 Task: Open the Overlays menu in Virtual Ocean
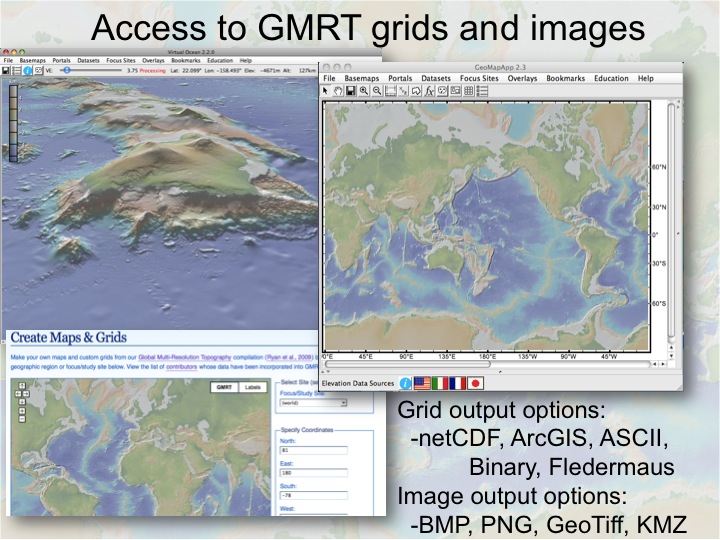153,60
